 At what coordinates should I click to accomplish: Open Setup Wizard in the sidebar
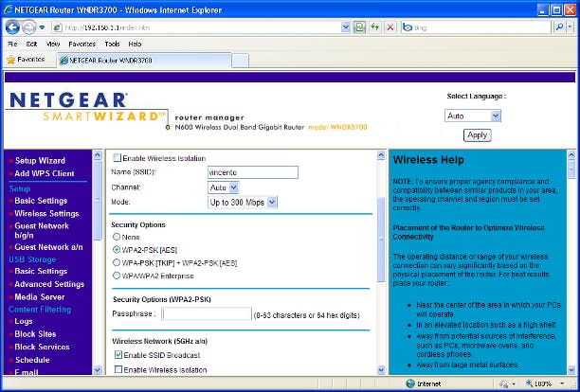click(x=40, y=161)
